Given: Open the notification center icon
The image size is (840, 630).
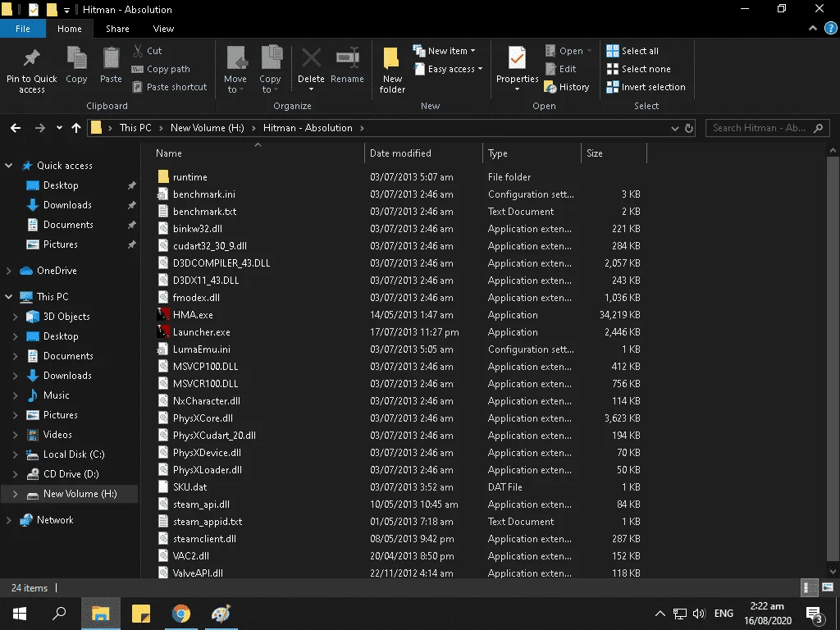Looking at the screenshot, I should 814,614.
